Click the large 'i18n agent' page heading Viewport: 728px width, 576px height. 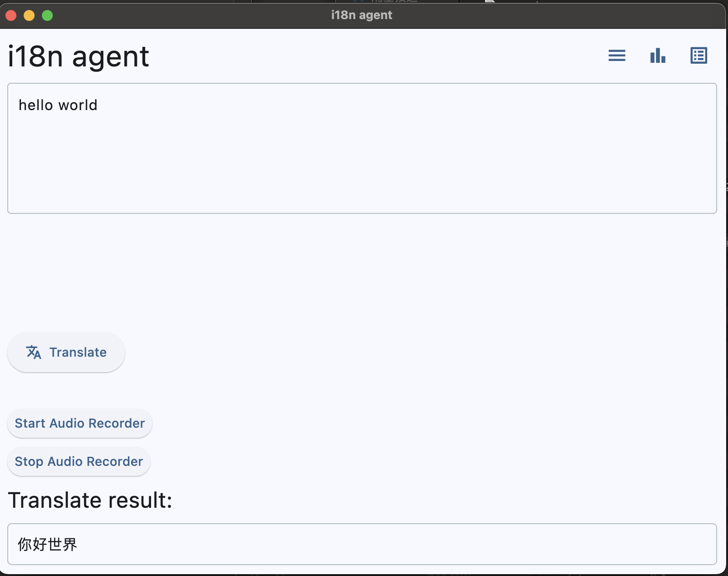point(78,56)
